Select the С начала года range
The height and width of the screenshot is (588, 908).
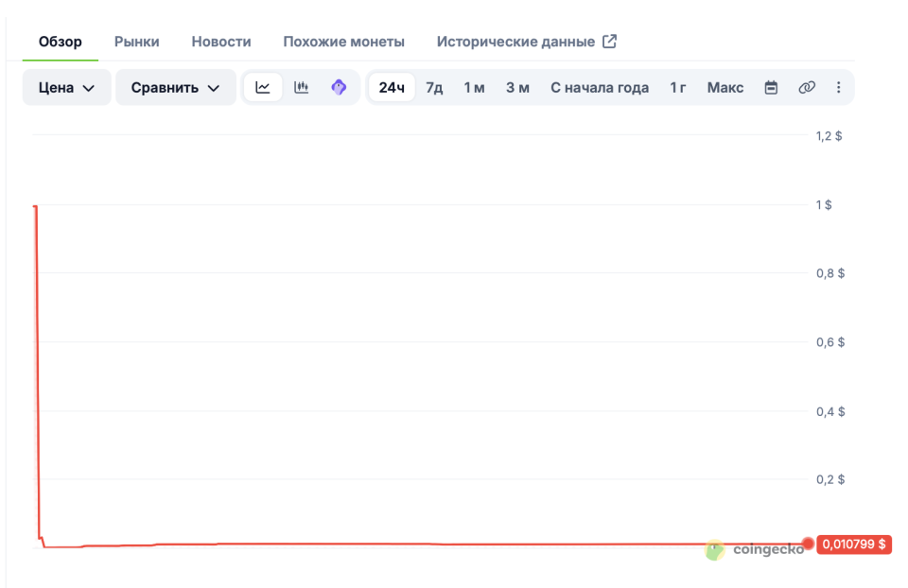click(x=600, y=87)
